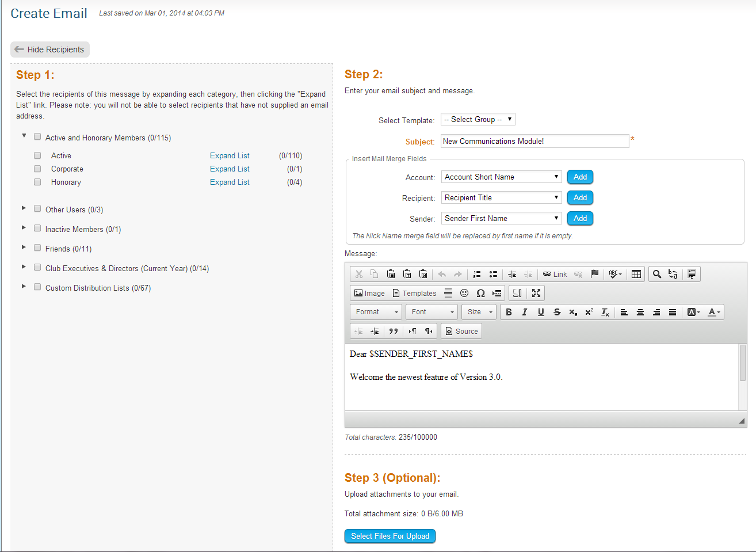The width and height of the screenshot is (756, 552).
Task: Align text to the right
Action: coord(656,312)
